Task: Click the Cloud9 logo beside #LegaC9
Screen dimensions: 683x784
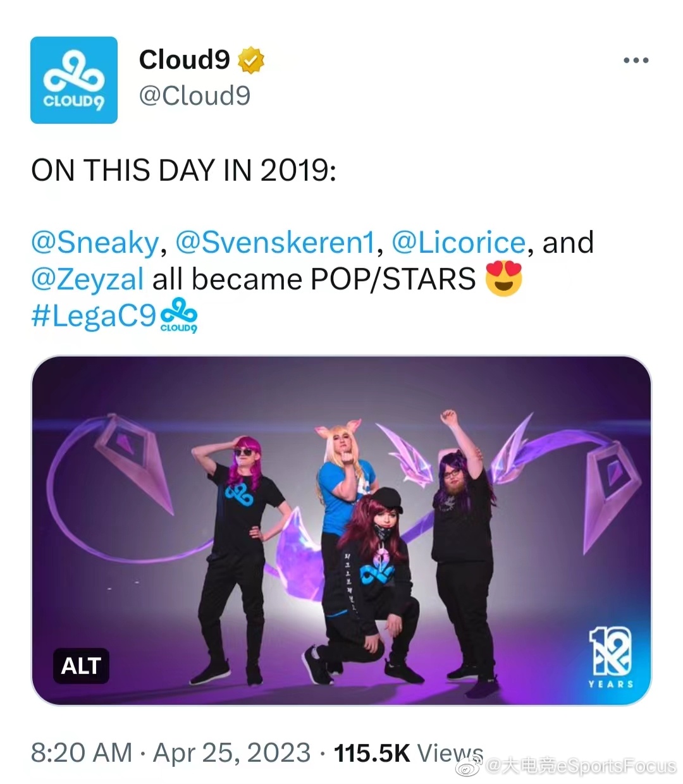Action: pyautogui.click(x=179, y=315)
